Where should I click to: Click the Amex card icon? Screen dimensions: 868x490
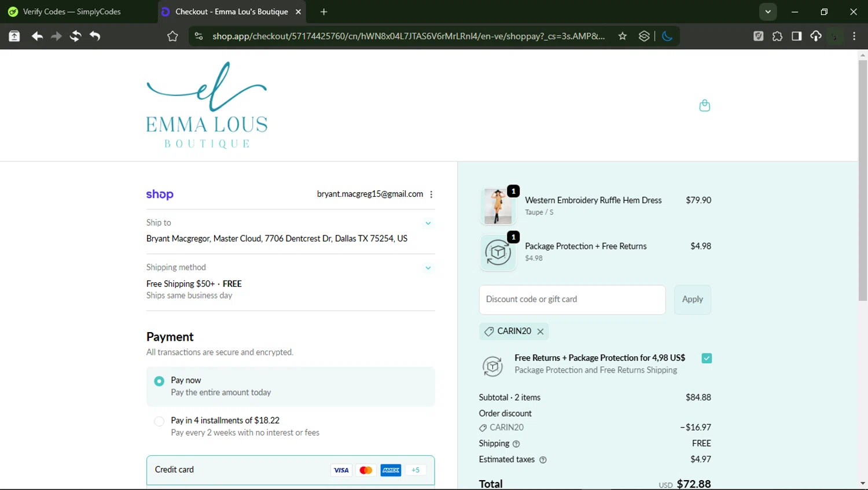point(391,470)
